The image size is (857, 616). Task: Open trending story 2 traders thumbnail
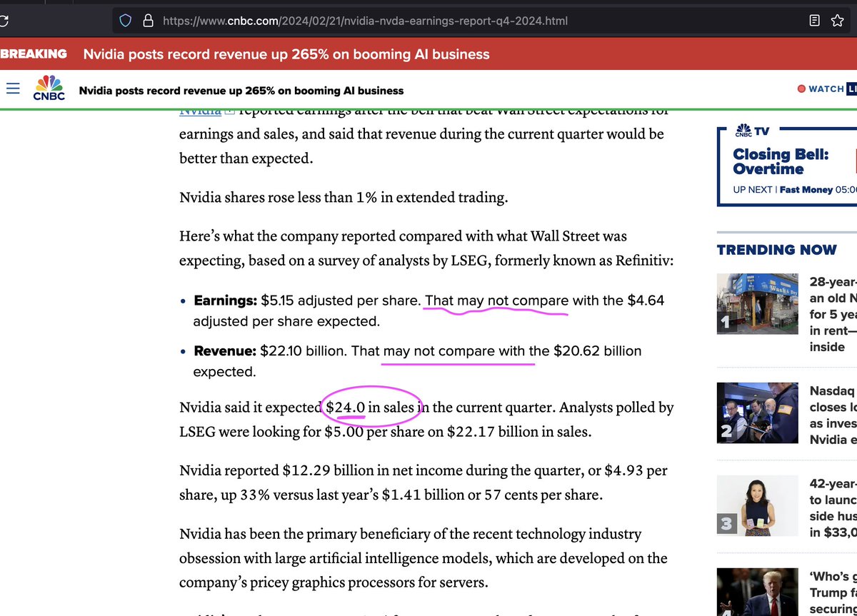757,412
